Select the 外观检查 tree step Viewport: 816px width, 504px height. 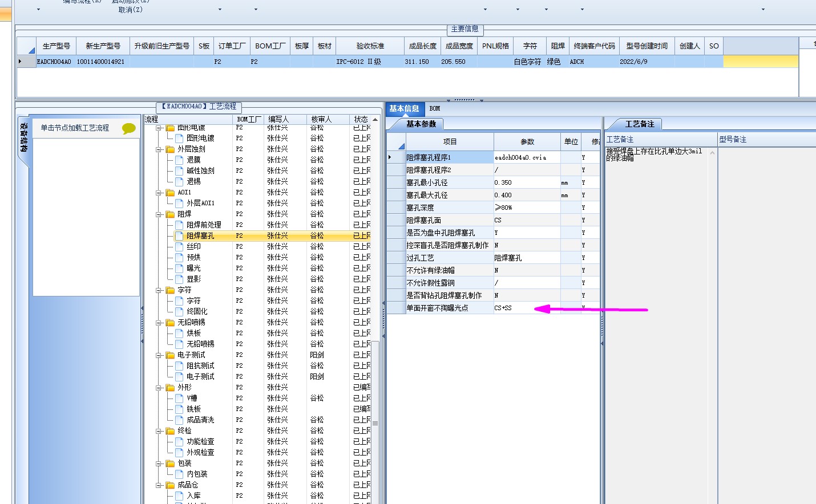pyautogui.click(x=200, y=453)
